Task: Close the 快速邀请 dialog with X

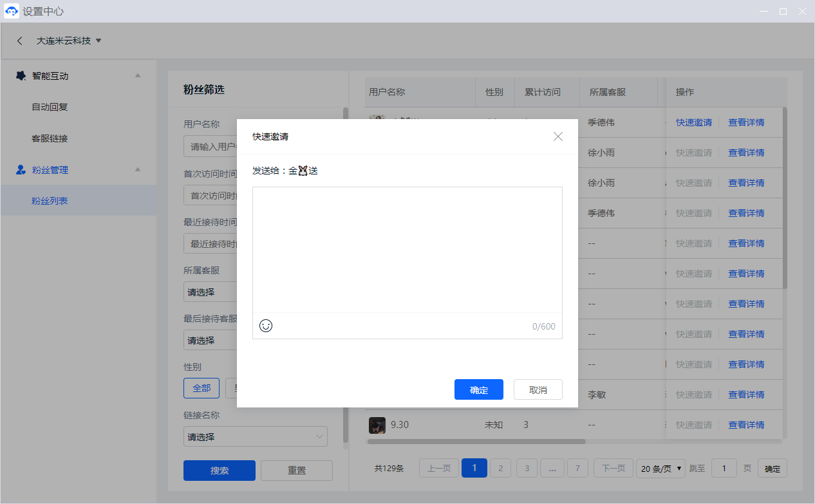Action: [x=558, y=136]
